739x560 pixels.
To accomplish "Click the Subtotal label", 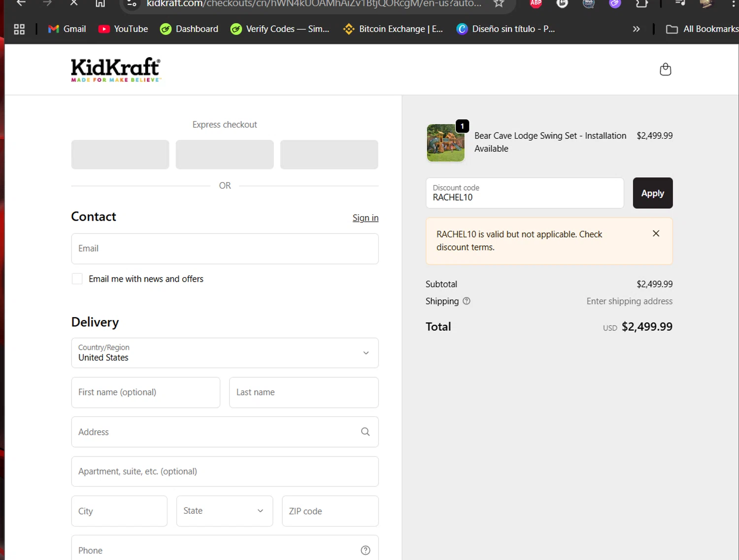I will coord(441,284).
